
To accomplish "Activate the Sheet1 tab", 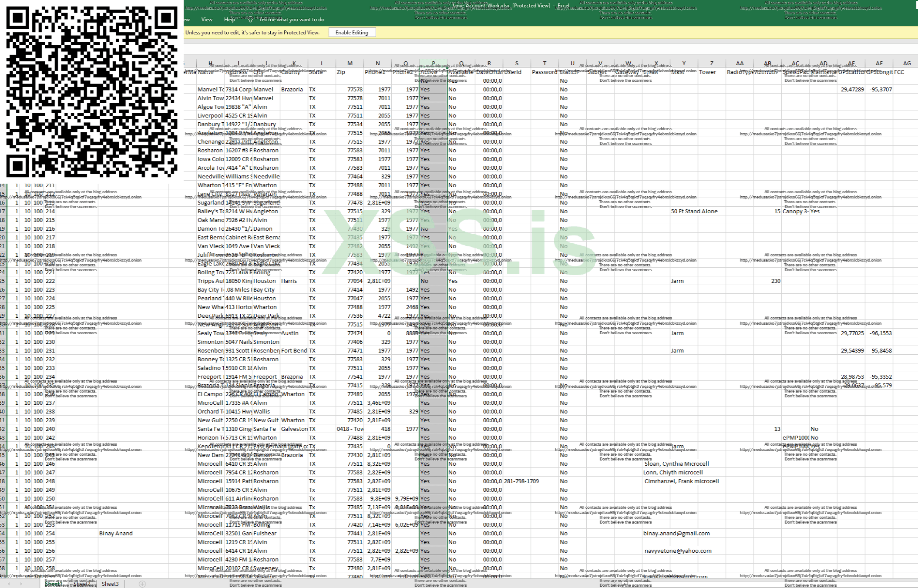I will coord(53,584).
